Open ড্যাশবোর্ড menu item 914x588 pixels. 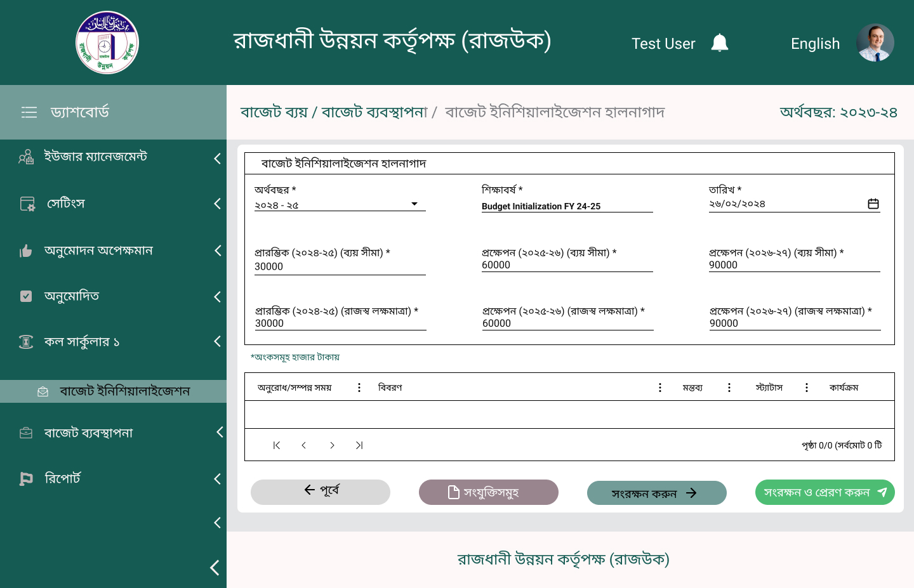point(113,112)
